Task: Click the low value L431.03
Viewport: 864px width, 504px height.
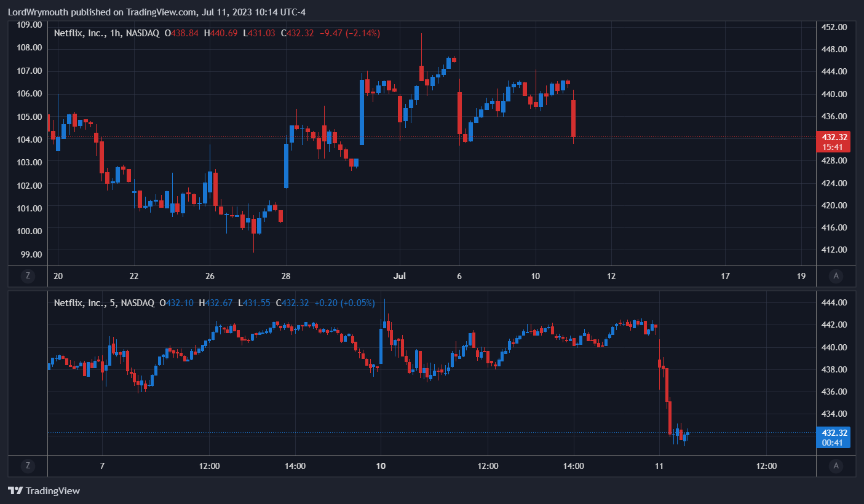Action: [259, 33]
